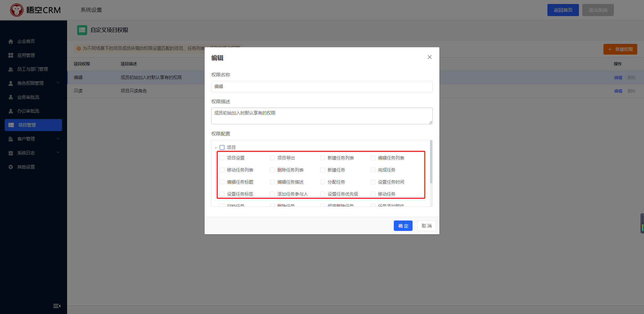Click the 办公审批流 icon
The height and width of the screenshot is (314, 644).
coord(11,111)
